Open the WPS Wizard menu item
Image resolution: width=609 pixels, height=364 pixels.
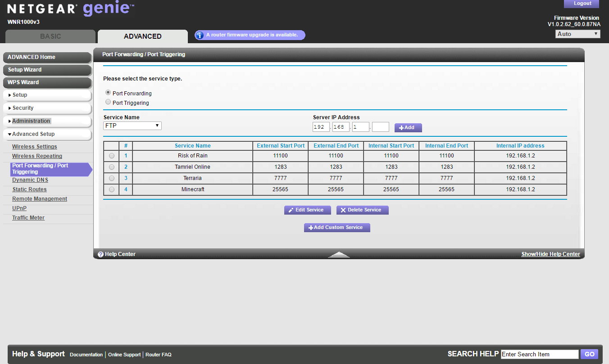tap(47, 82)
